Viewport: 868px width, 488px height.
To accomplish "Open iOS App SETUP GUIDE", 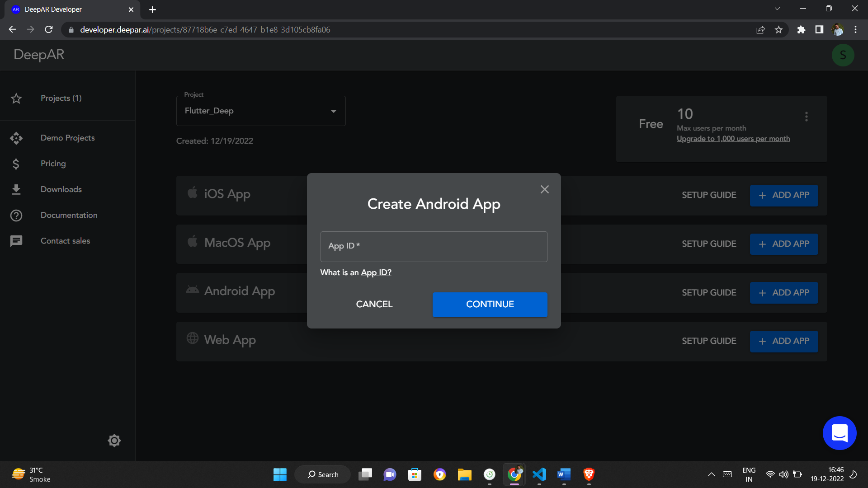I will (709, 195).
